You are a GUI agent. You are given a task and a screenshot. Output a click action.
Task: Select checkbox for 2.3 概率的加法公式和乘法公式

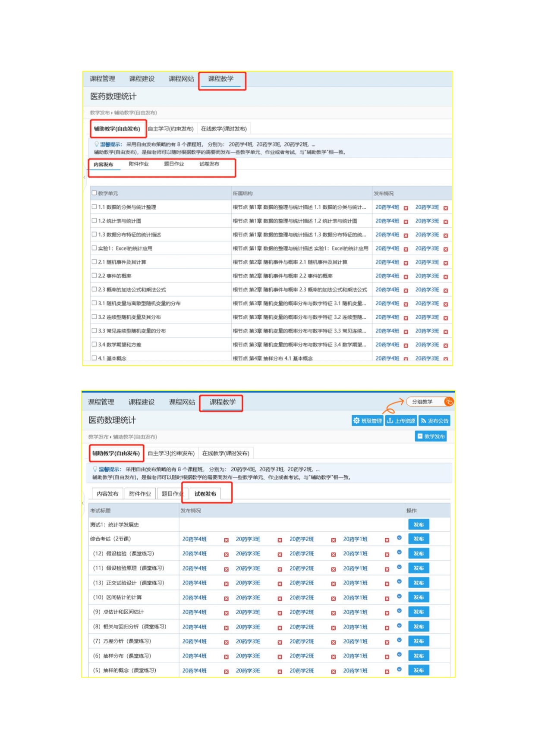click(94, 289)
